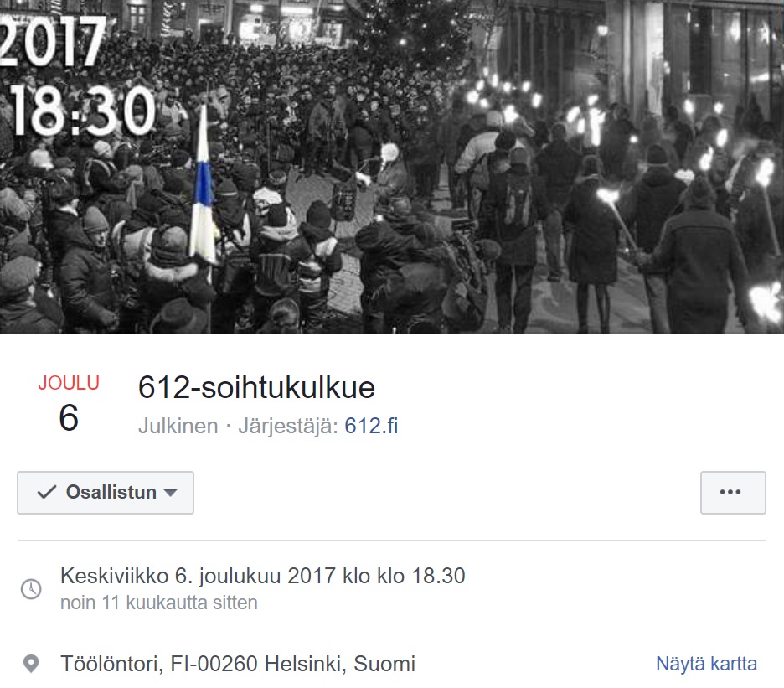Click the 18:30 overlay on cover photo

coord(82,111)
